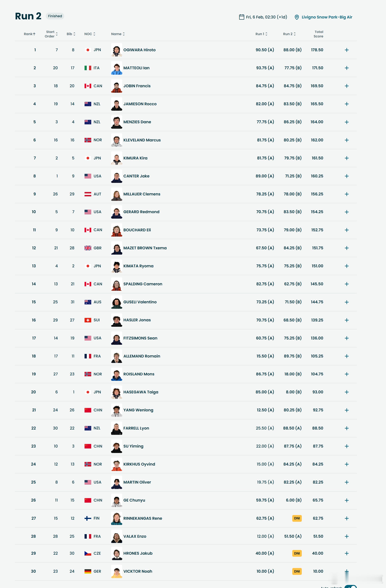The width and height of the screenshot is (386, 588).
Task: Sort by Start Order column
Action: point(51,34)
